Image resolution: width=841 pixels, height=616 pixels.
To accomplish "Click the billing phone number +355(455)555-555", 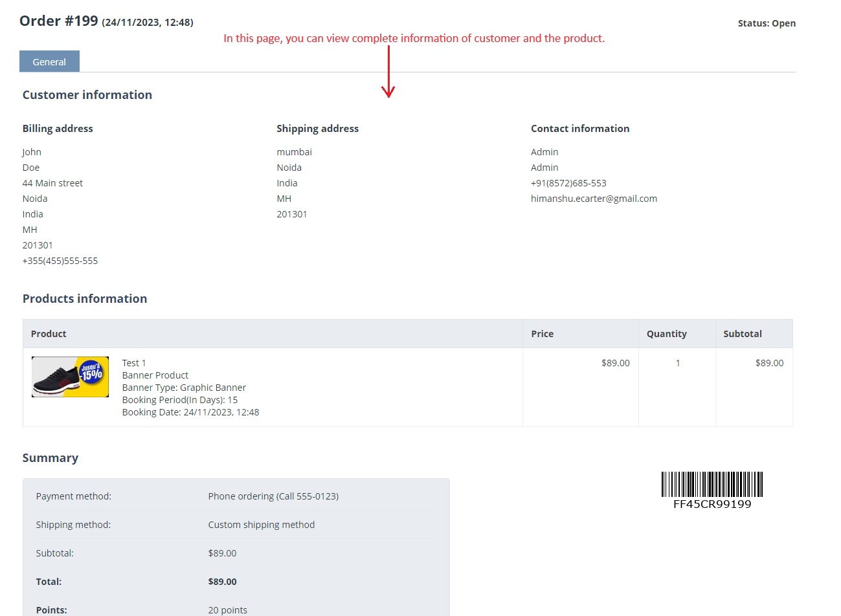I will pyautogui.click(x=60, y=261).
